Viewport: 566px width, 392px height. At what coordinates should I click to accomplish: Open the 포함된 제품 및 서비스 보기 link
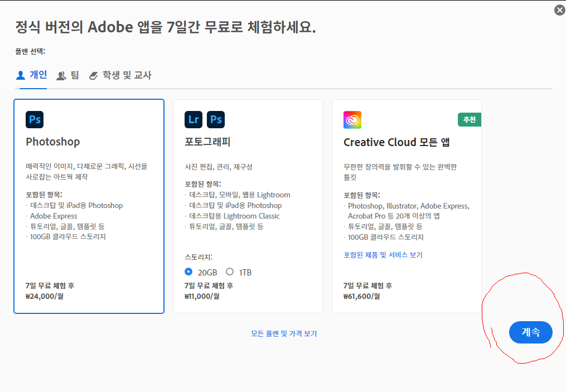(x=383, y=255)
